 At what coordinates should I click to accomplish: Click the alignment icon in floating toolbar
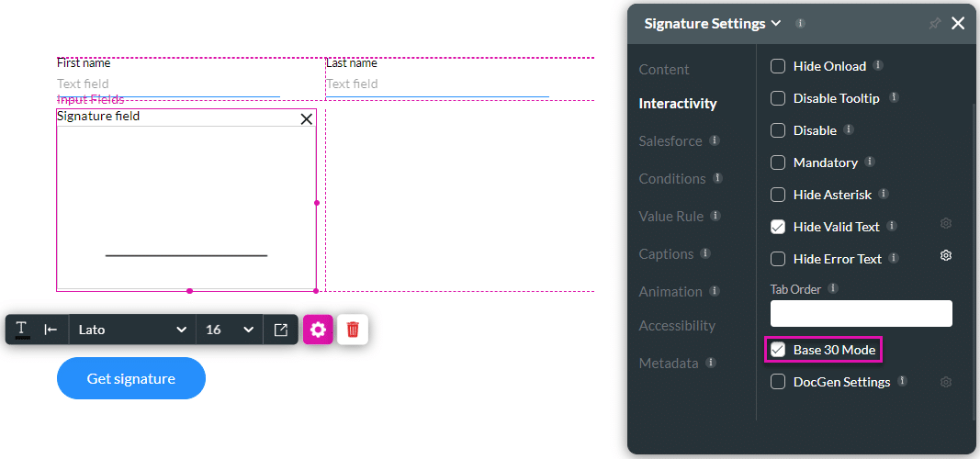[51, 330]
